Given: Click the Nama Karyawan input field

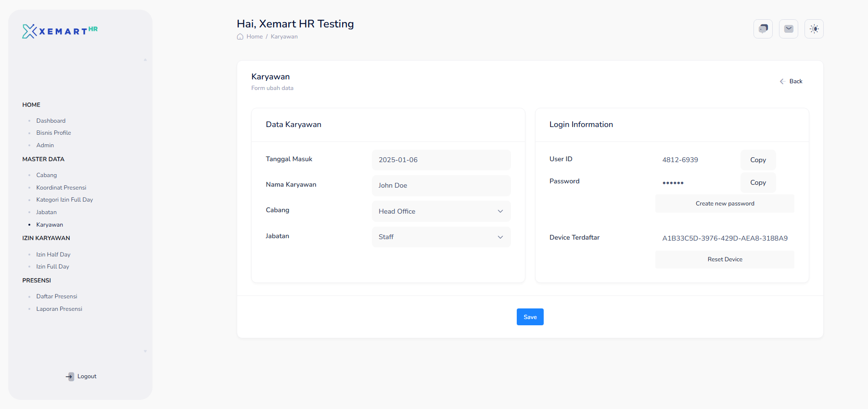Looking at the screenshot, I should click(x=441, y=185).
